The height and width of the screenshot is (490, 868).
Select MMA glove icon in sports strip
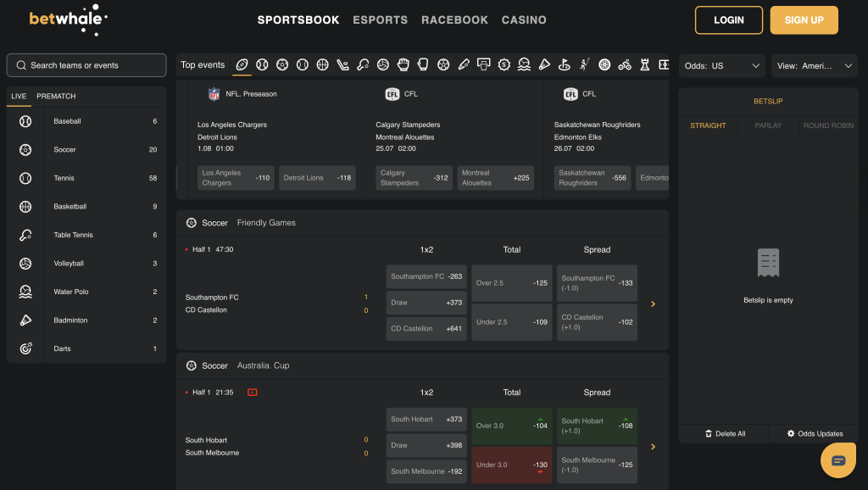coord(403,64)
